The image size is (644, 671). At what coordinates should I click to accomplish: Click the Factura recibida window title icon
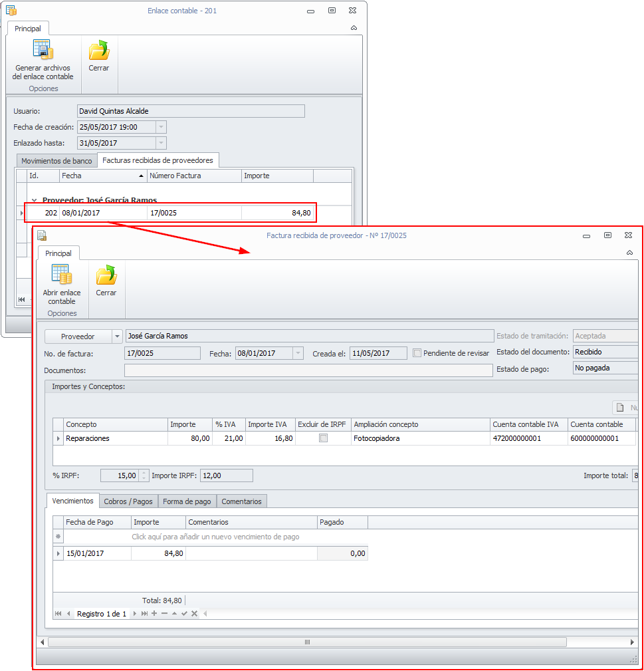pyautogui.click(x=42, y=235)
